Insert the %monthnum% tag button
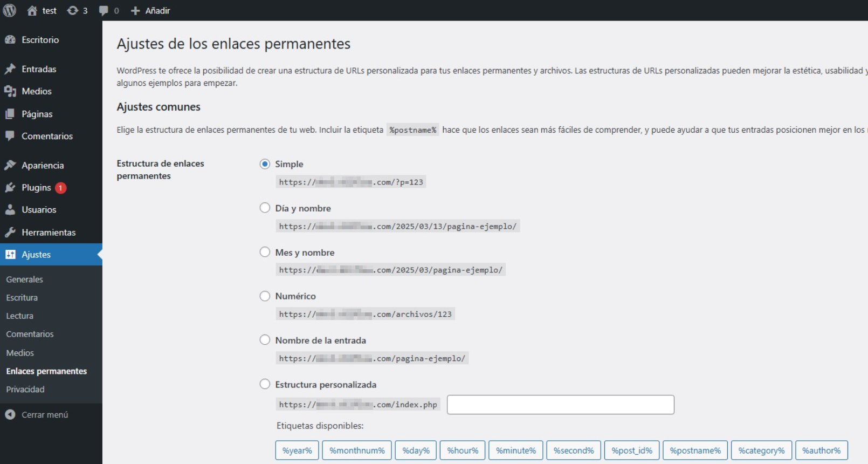868x464 pixels. click(x=357, y=451)
